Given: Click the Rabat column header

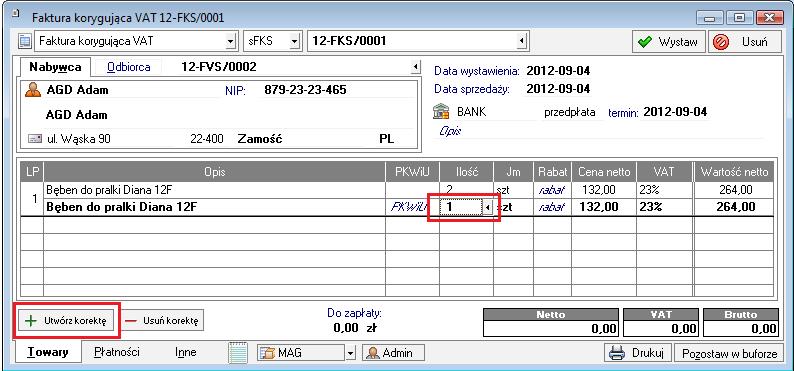Looking at the screenshot, I should [552, 172].
